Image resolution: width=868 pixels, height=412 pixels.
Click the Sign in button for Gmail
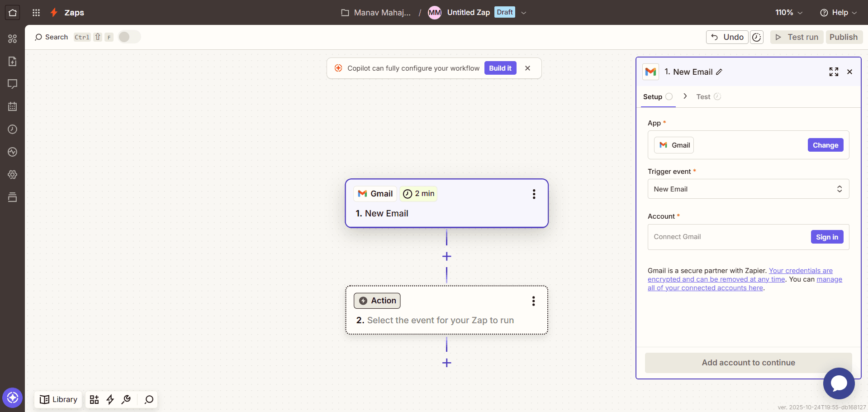[x=827, y=237]
